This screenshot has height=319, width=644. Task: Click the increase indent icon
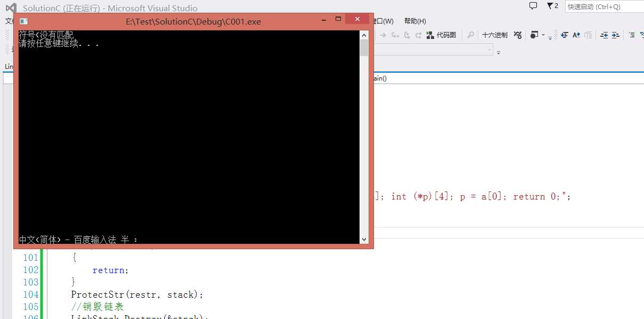pos(615,35)
